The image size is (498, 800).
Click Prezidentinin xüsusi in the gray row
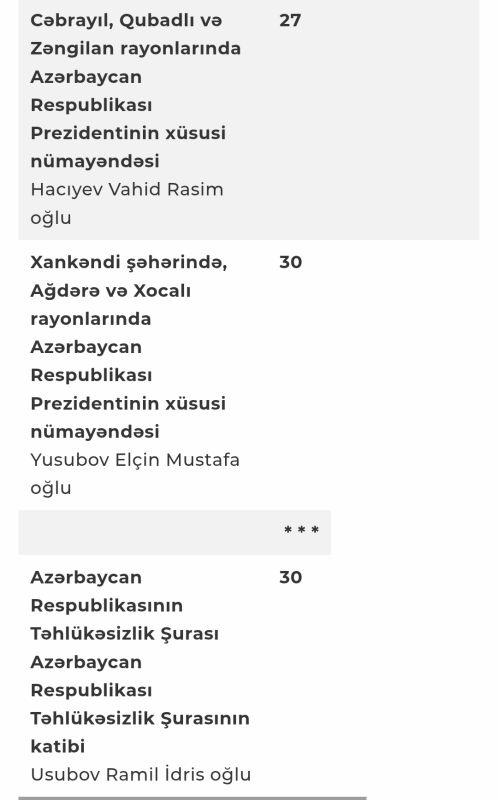128,133
